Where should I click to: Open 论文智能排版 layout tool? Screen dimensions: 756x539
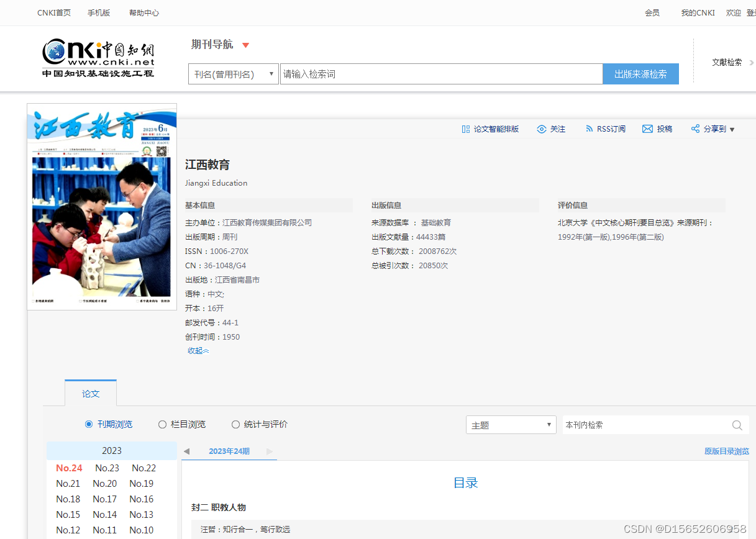[490, 129]
